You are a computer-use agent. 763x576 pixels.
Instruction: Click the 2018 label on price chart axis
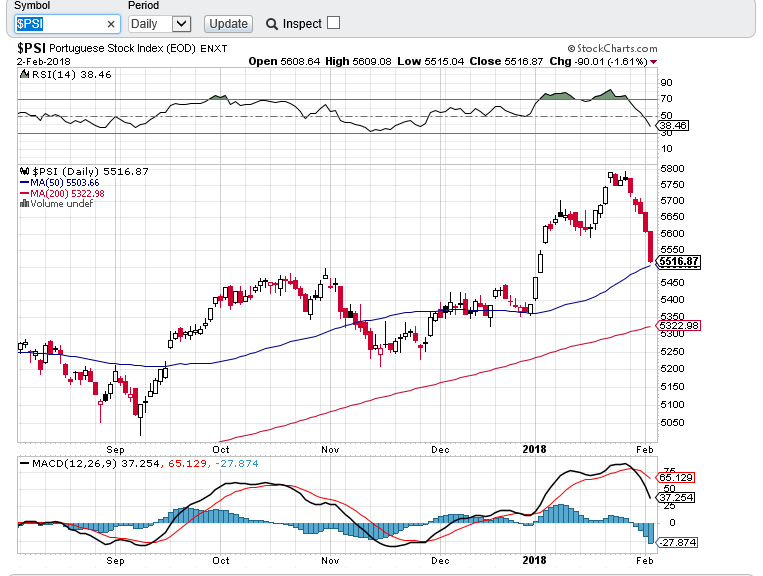click(x=534, y=449)
